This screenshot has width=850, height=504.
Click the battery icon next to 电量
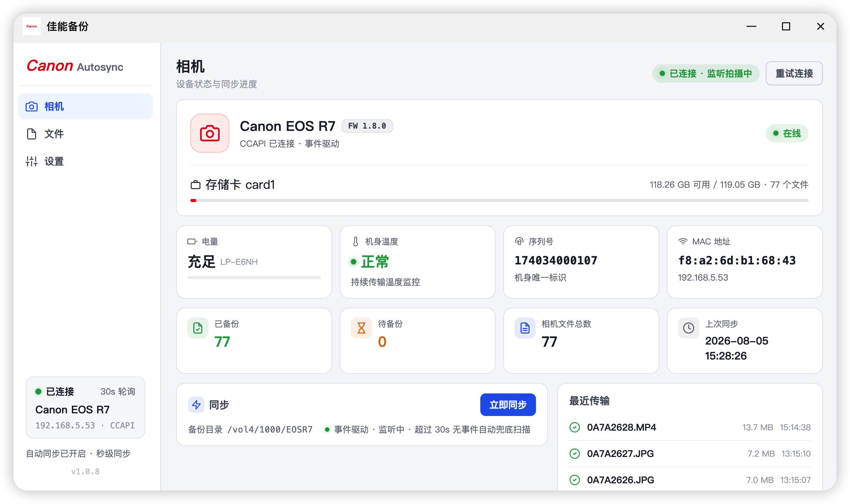coord(192,241)
